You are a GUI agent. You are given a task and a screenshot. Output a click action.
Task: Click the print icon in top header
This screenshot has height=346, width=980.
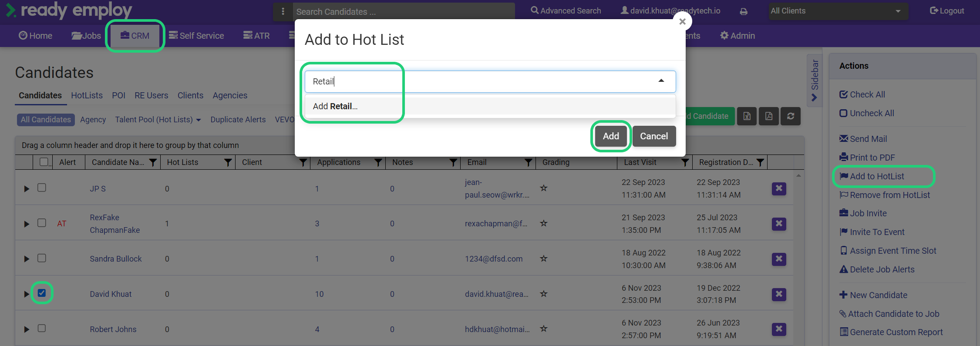744,11
